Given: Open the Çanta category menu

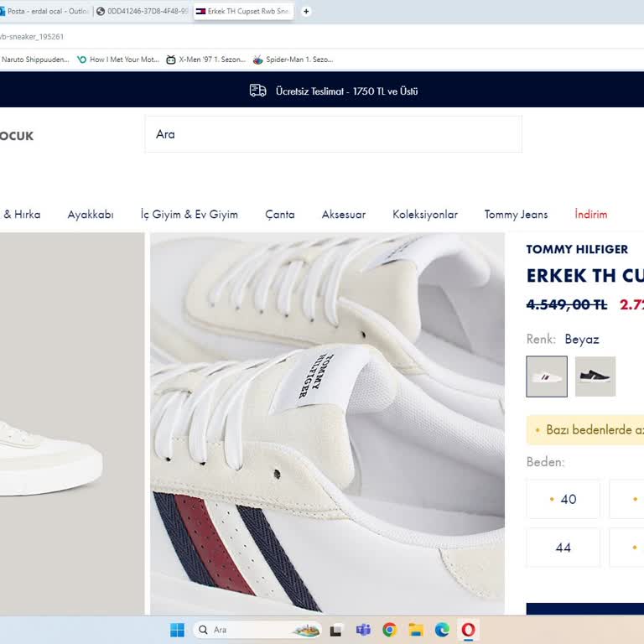Looking at the screenshot, I should [x=280, y=215].
